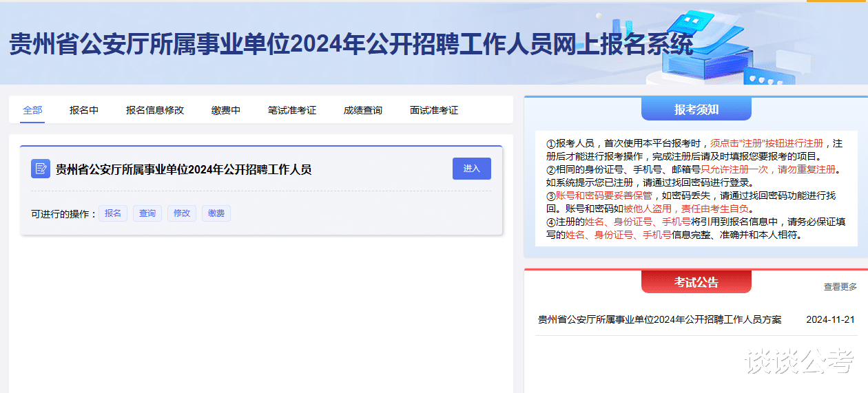
Task: Click the 修改 operation tag
Action: point(182,213)
